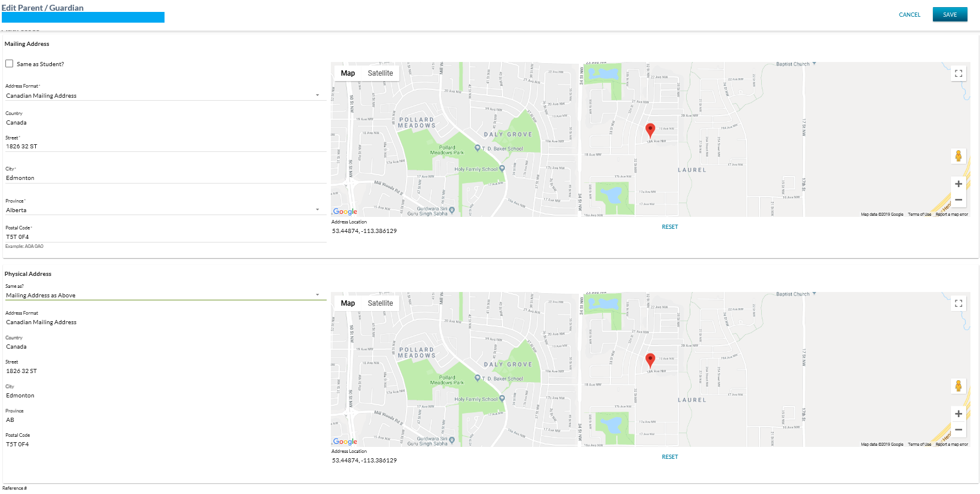Click the Save button
Viewport: 980px width, 494px height.
950,15
